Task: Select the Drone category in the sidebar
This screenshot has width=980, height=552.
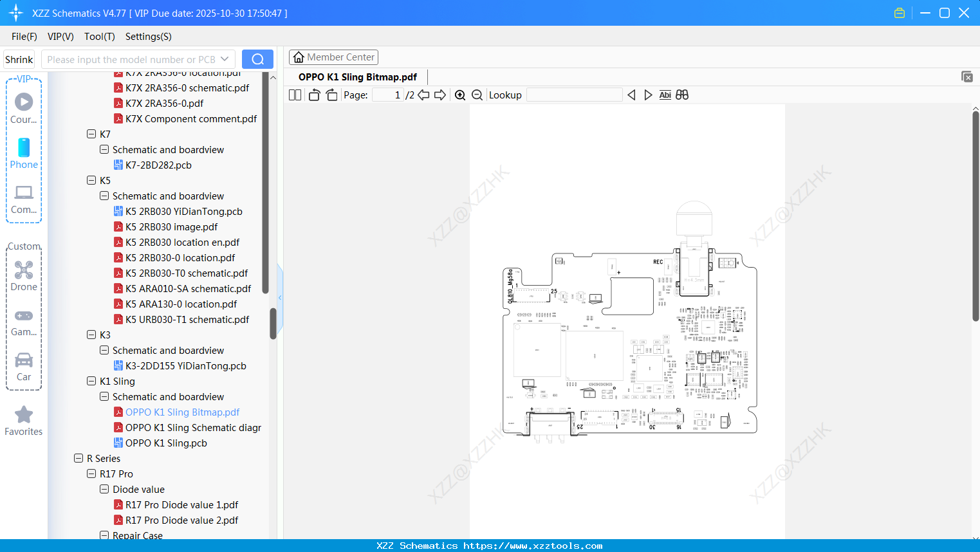Action: click(x=24, y=276)
